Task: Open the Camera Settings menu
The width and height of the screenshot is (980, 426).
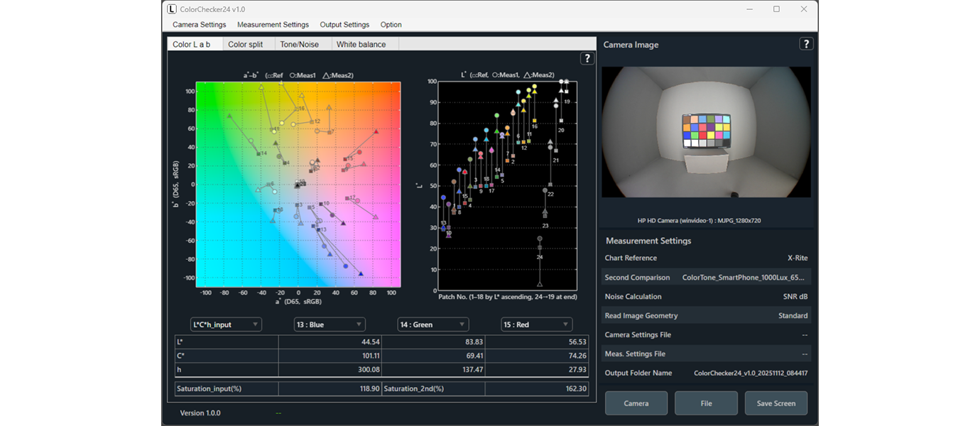Action: coord(199,25)
